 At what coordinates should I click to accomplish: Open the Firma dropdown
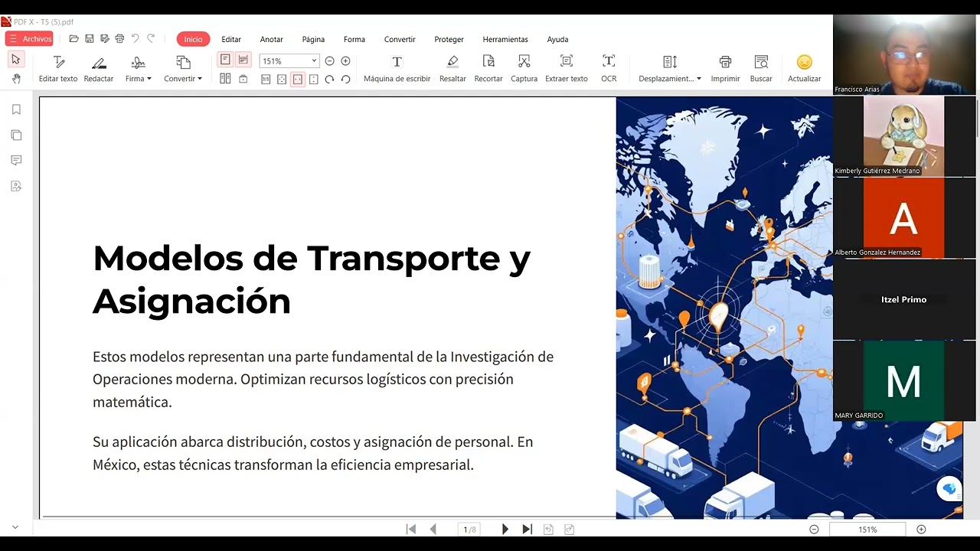pos(139,69)
